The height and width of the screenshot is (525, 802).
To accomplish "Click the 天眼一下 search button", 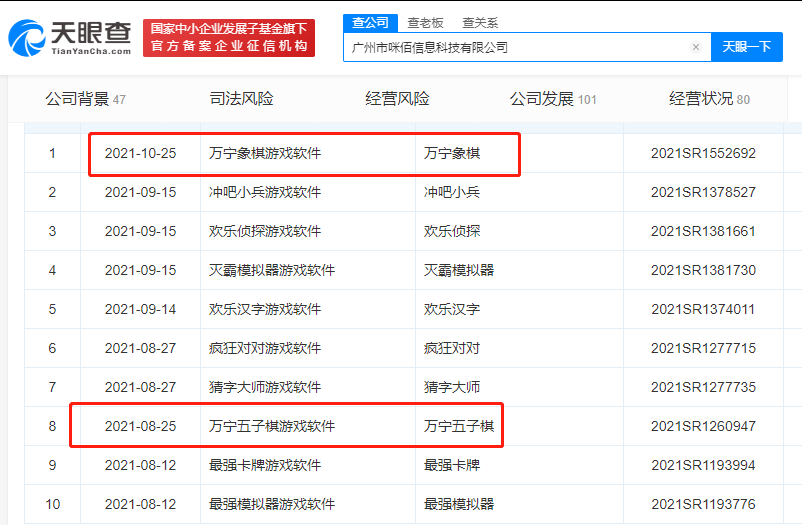I will coord(747,47).
